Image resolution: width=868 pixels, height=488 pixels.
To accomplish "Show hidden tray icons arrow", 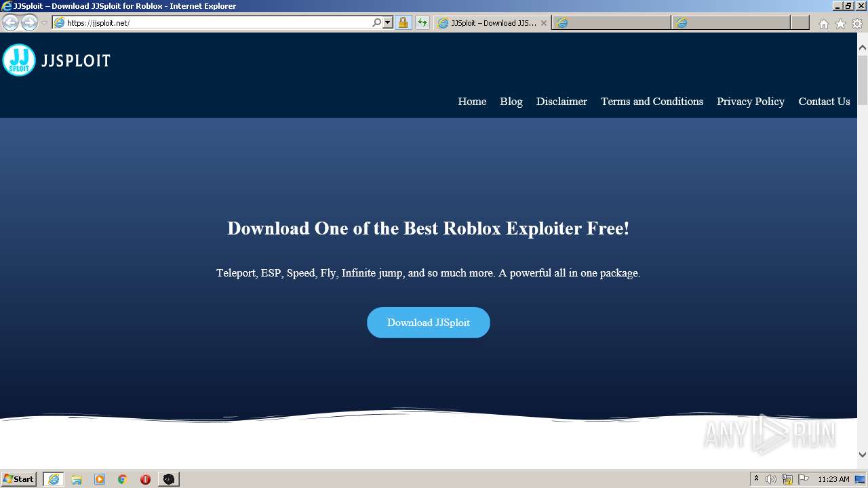I will click(x=756, y=479).
